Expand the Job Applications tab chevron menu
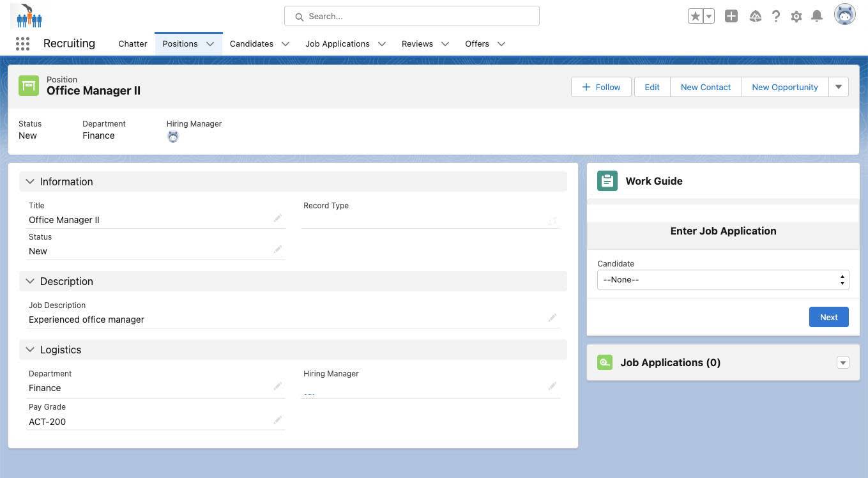This screenshot has height=478, width=868. (x=382, y=44)
